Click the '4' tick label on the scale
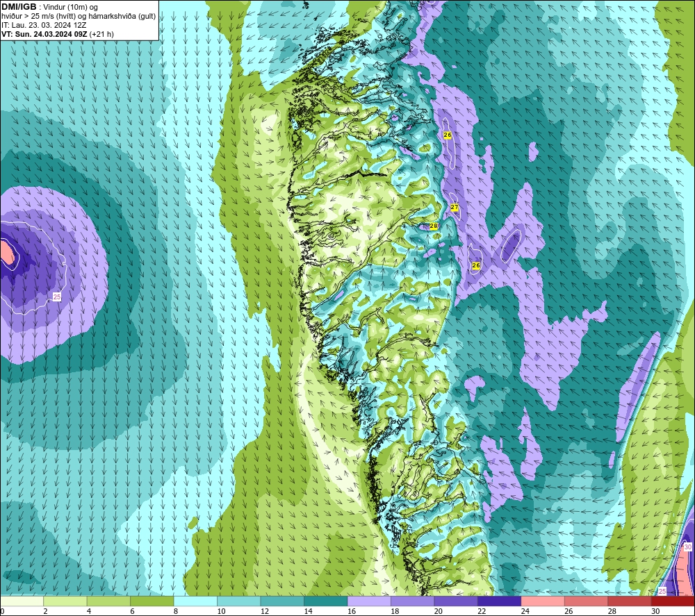Viewport: 695px width, 616px height. point(89,611)
